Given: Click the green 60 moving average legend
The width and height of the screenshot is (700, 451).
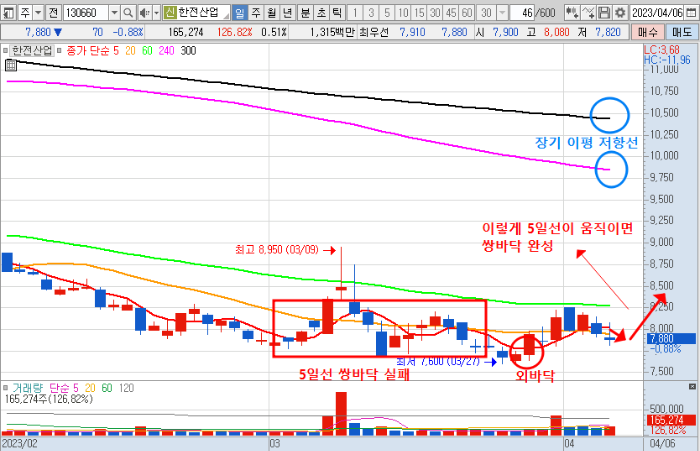Looking at the screenshot, I should [147, 51].
